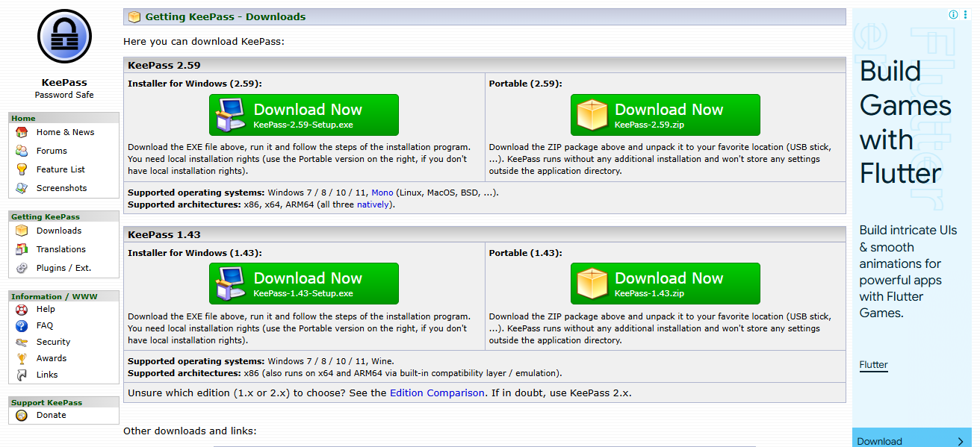Image resolution: width=980 pixels, height=447 pixels.
Task: Click the Screenshots picture icon
Action: [22, 188]
